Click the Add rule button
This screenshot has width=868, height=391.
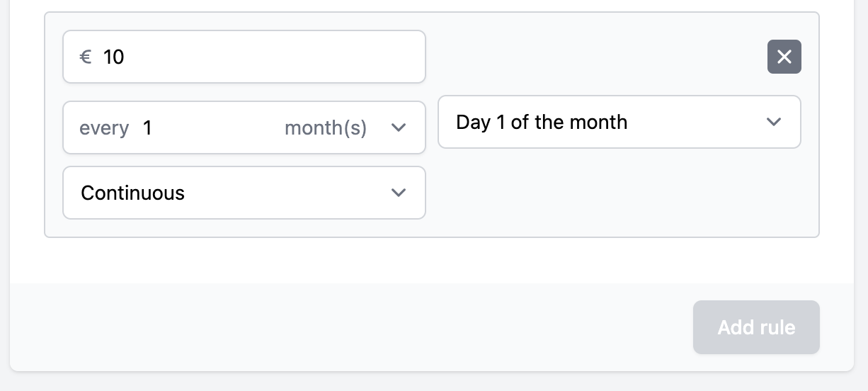756,327
